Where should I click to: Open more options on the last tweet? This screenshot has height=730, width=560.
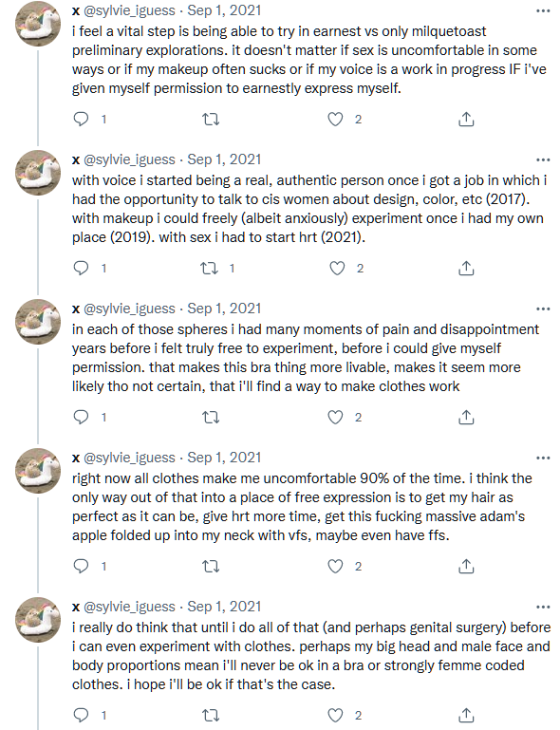543,607
